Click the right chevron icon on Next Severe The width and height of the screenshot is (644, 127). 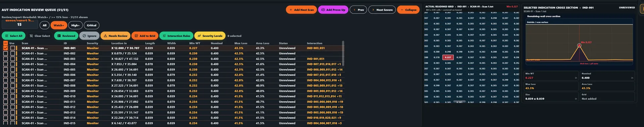pyautogui.click(x=373, y=10)
